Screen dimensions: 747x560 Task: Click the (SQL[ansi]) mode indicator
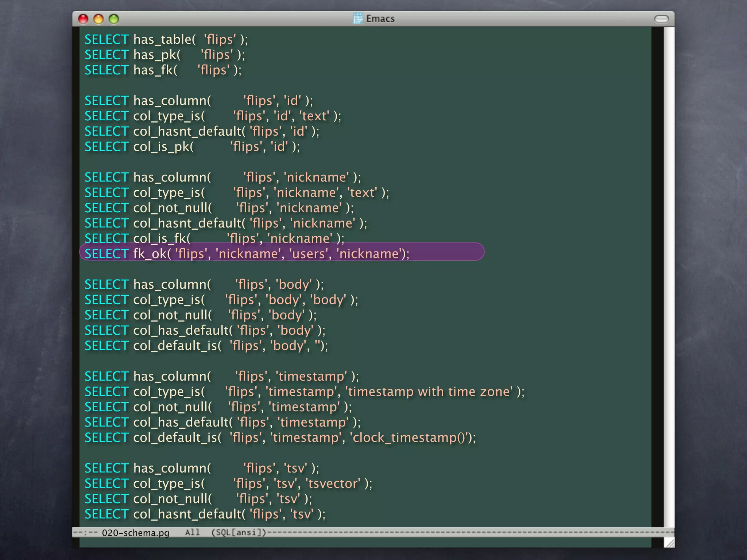[x=239, y=532]
